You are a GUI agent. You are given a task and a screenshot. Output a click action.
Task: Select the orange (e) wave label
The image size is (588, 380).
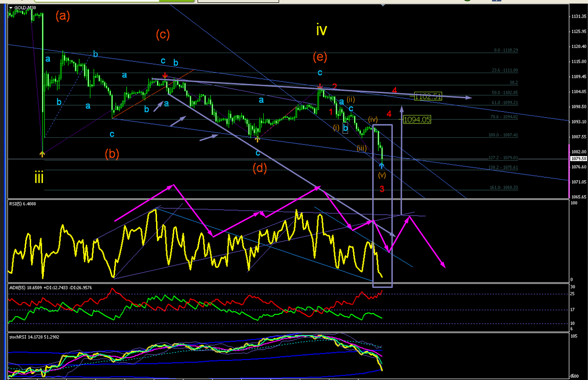(320, 57)
